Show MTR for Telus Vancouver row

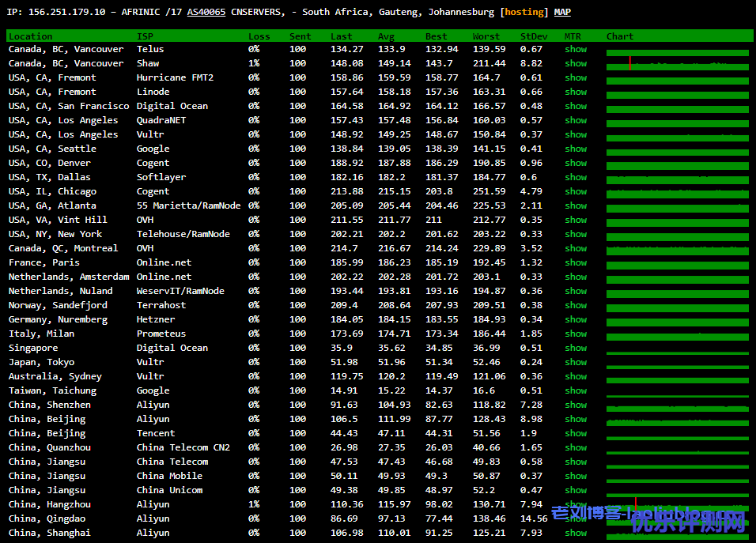(x=576, y=49)
